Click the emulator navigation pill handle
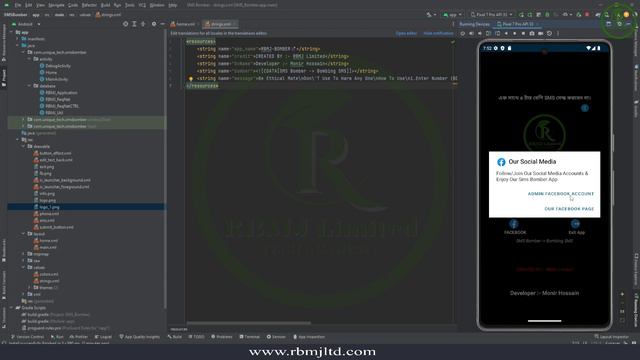 click(544, 321)
